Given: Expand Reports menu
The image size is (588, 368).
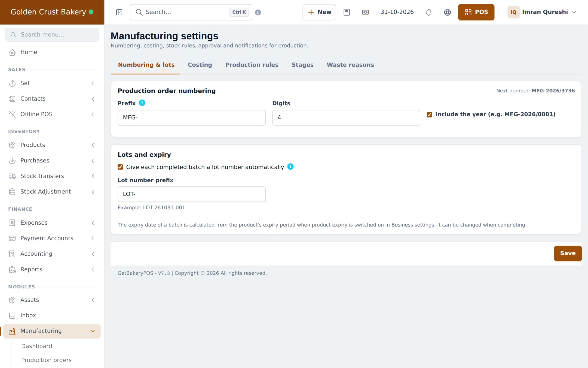Looking at the screenshot, I should pyautogui.click(x=52, y=269).
